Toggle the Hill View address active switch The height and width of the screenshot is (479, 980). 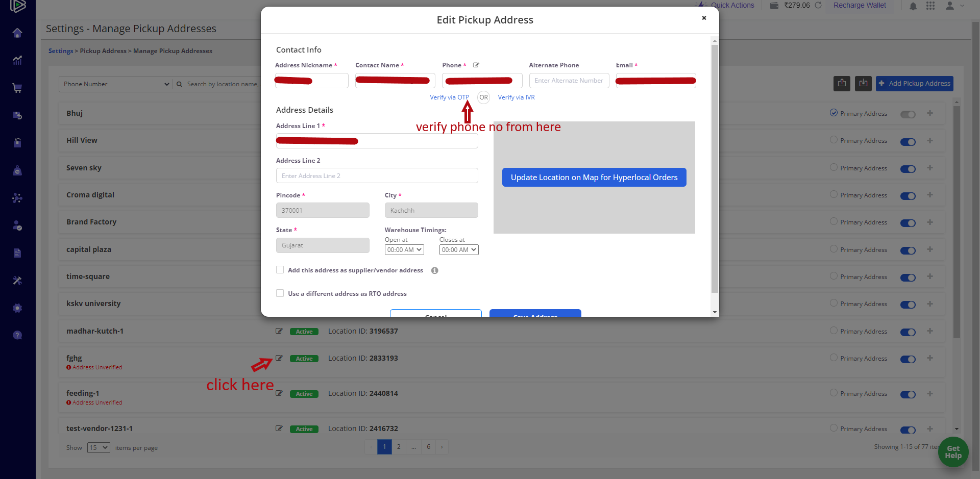[908, 142]
